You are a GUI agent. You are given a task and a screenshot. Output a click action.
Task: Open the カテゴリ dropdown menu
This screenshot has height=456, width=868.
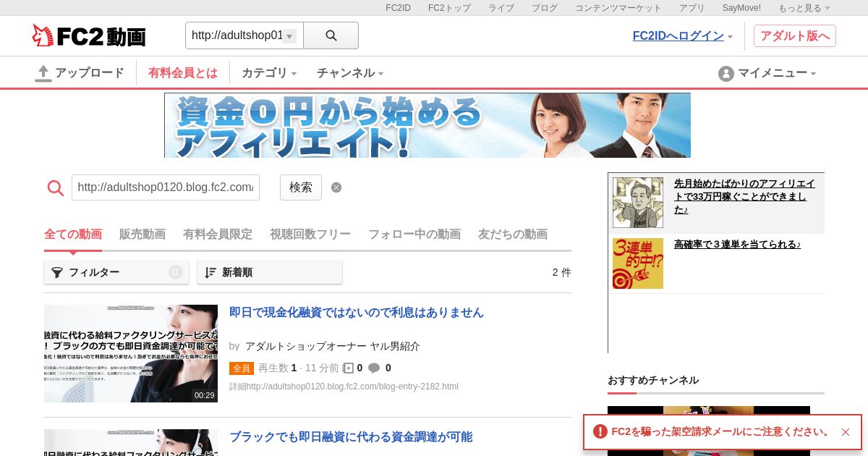(x=269, y=73)
